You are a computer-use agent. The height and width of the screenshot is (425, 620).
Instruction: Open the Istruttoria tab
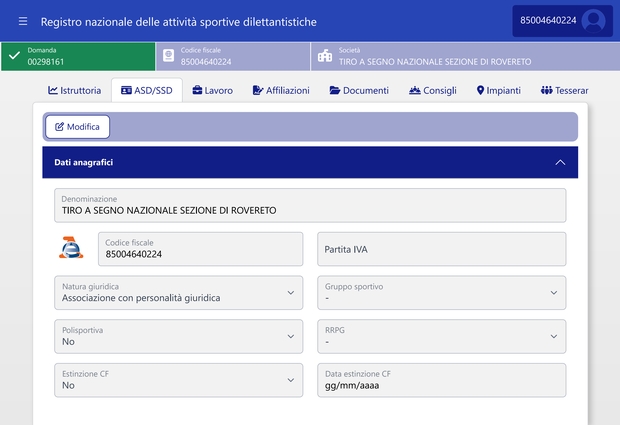click(x=74, y=91)
